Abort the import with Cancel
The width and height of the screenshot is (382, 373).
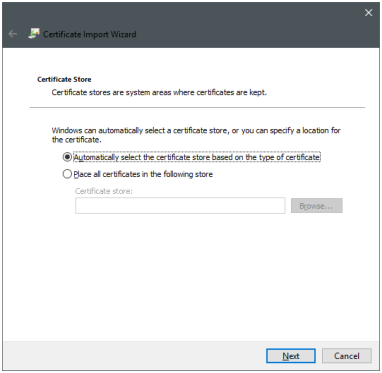(347, 356)
